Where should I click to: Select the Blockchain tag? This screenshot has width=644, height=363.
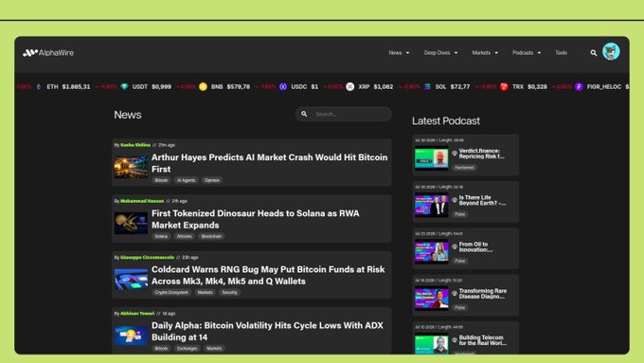point(211,236)
